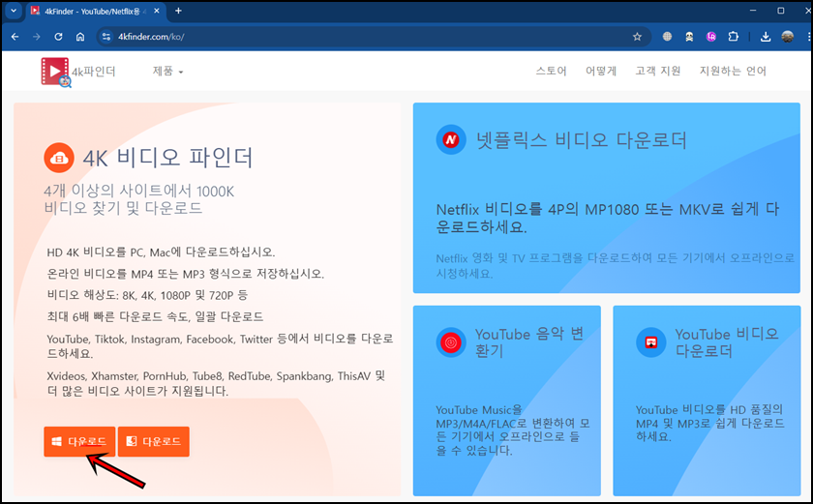
Task: Open the 넷플릭스 비디오 다운로더 heading
Action: [x=582, y=140]
